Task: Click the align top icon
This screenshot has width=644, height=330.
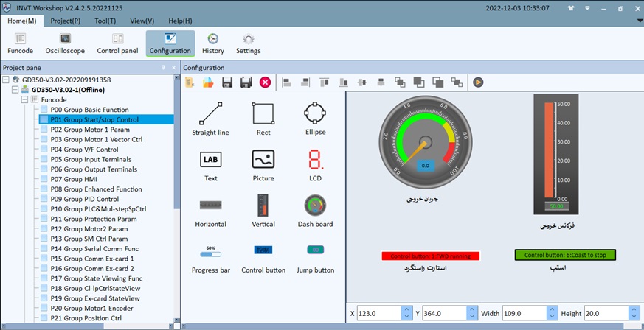Action: (x=324, y=82)
